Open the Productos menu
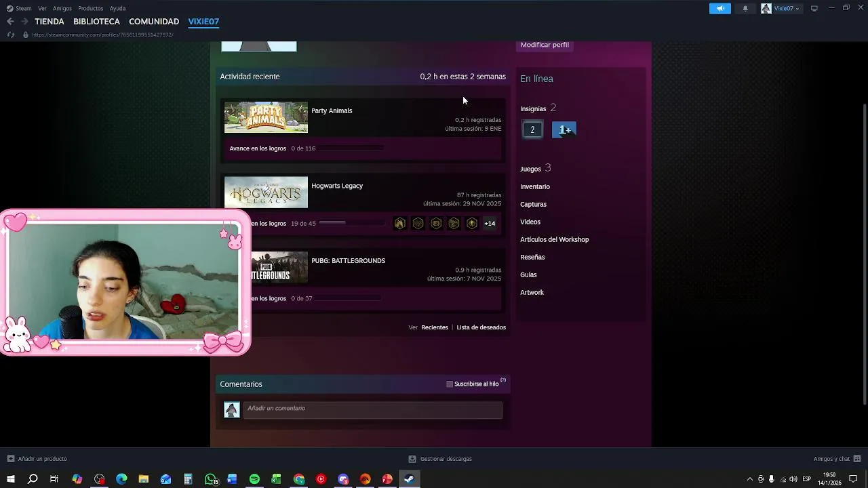Image resolution: width=868 pixels, height=488 pixels. tap(90, 8)
